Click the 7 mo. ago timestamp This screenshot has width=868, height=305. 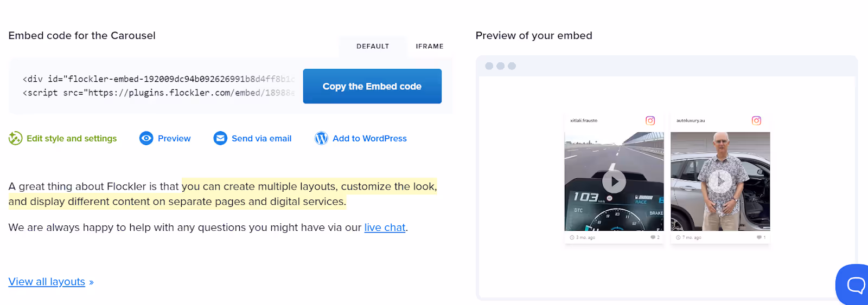click(x=692, y=237)
